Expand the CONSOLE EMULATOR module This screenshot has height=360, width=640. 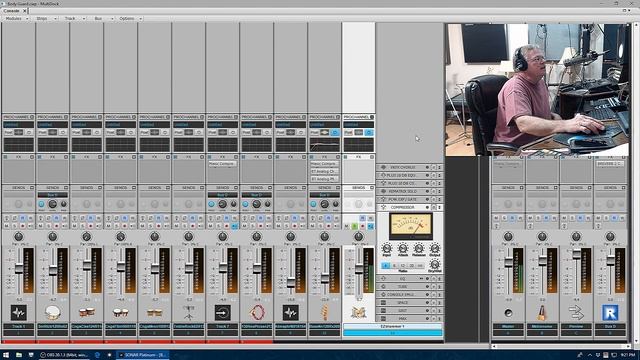click(440, 294)
